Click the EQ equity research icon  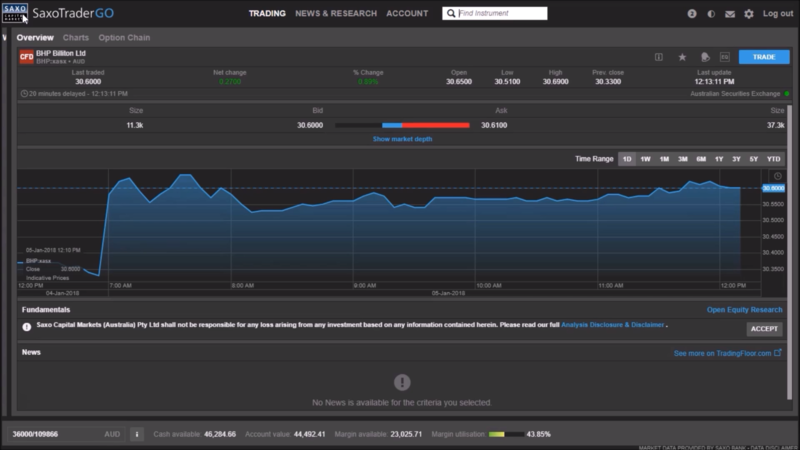[x=724, y=57]
